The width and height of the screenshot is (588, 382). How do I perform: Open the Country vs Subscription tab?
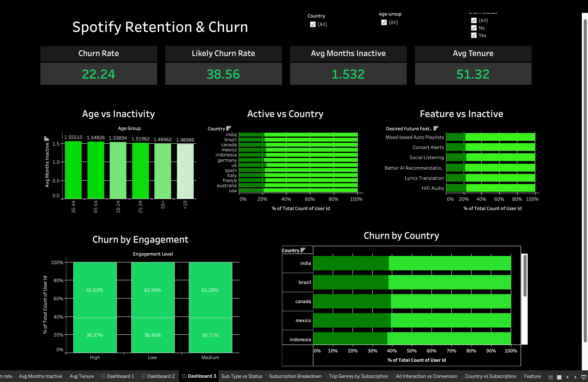(491, 376)
